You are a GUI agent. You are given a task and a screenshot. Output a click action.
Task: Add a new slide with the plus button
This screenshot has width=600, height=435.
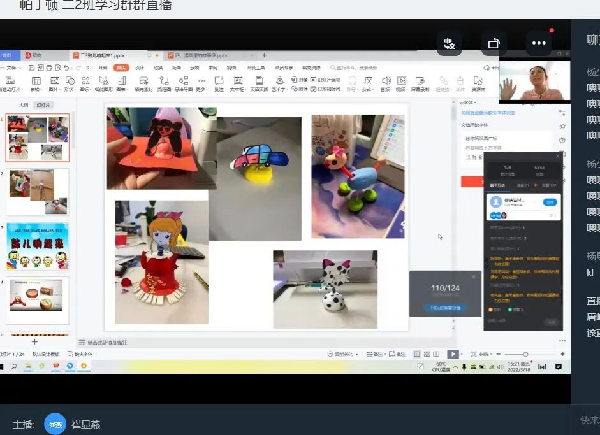[34, 342]
